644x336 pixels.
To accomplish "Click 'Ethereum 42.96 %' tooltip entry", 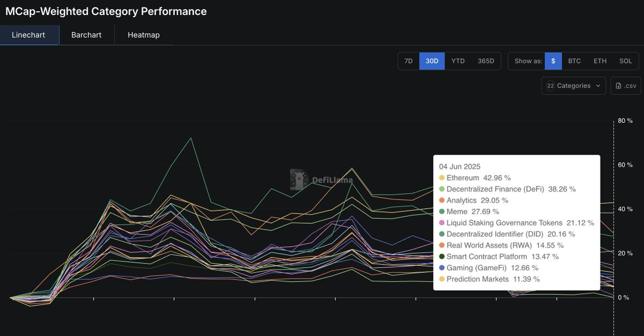I will [475, 178].
